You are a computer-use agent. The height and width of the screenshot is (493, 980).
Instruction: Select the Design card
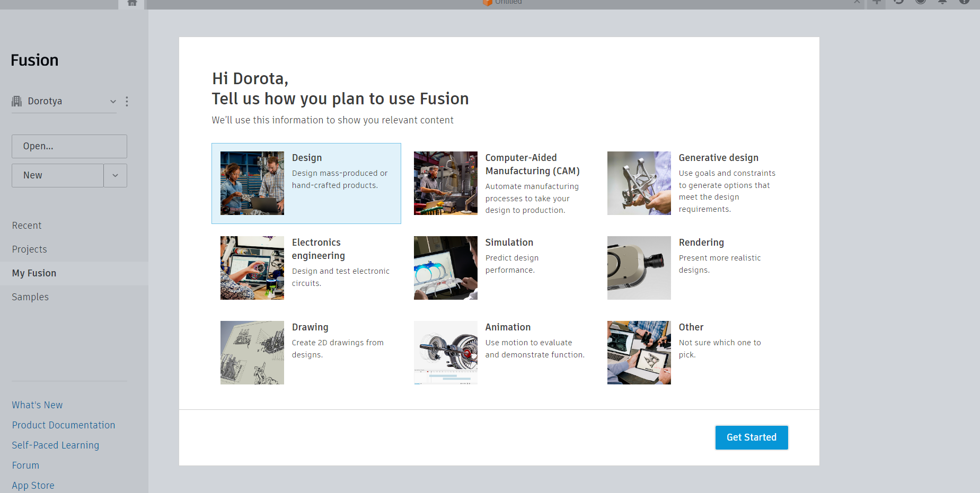coord(306,183)
